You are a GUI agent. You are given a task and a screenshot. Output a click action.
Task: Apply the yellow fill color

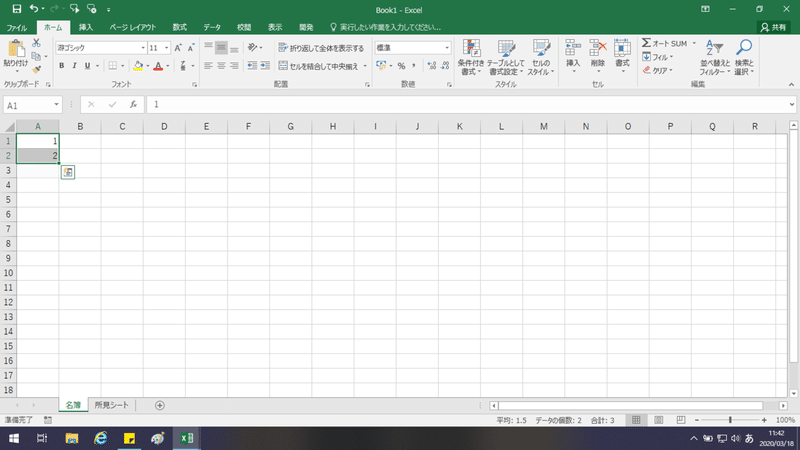[x=138, y=66]
